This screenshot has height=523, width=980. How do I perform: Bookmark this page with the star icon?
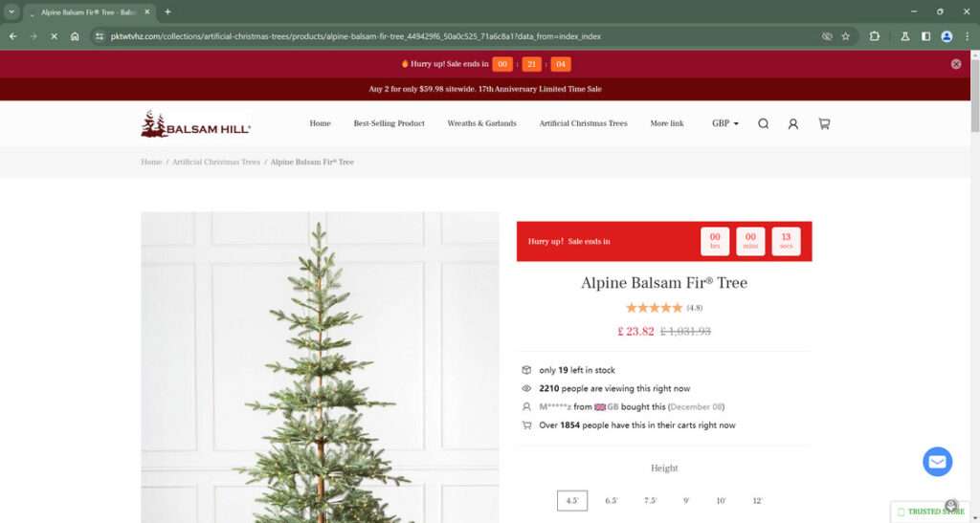846,36
